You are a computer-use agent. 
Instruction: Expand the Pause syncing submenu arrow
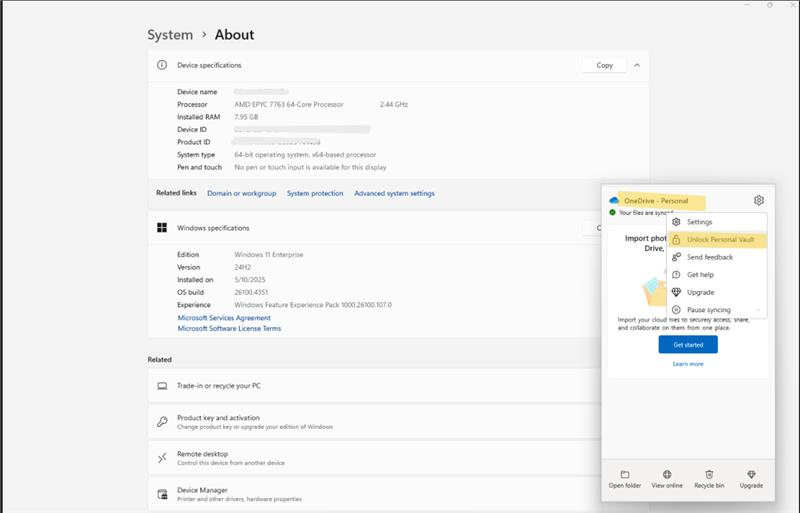tap(758, 310)
